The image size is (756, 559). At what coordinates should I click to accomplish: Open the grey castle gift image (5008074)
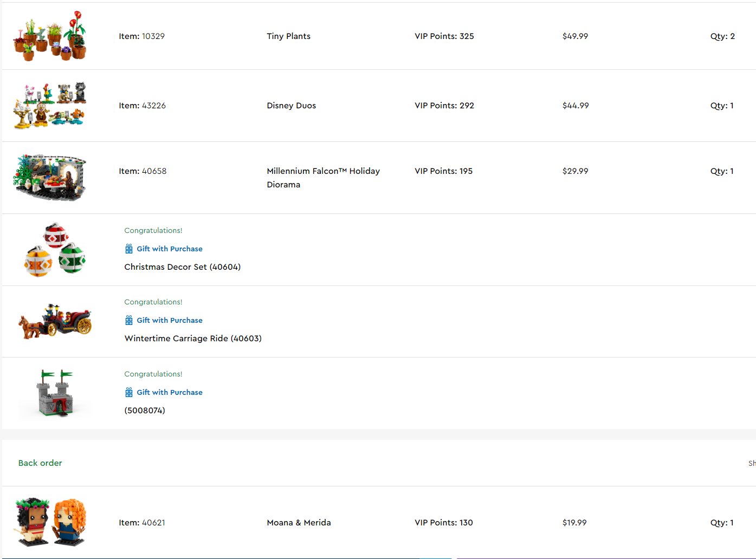point(55,393)
